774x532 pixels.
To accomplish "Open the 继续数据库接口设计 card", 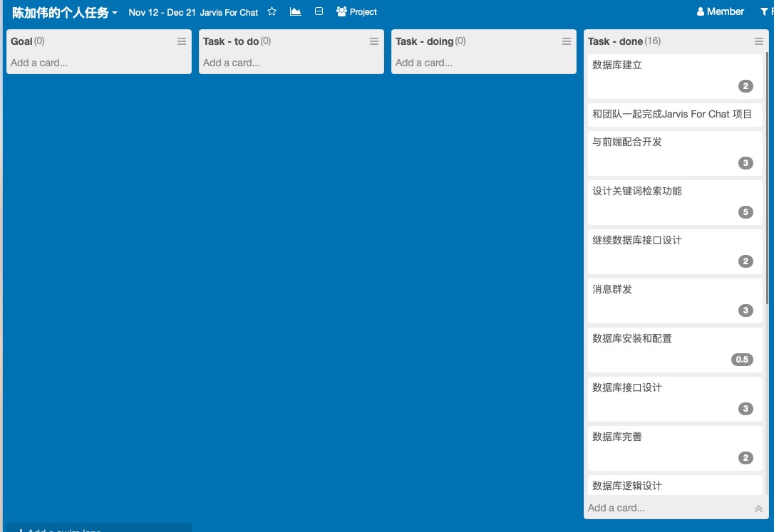I will tap(675, 251).
